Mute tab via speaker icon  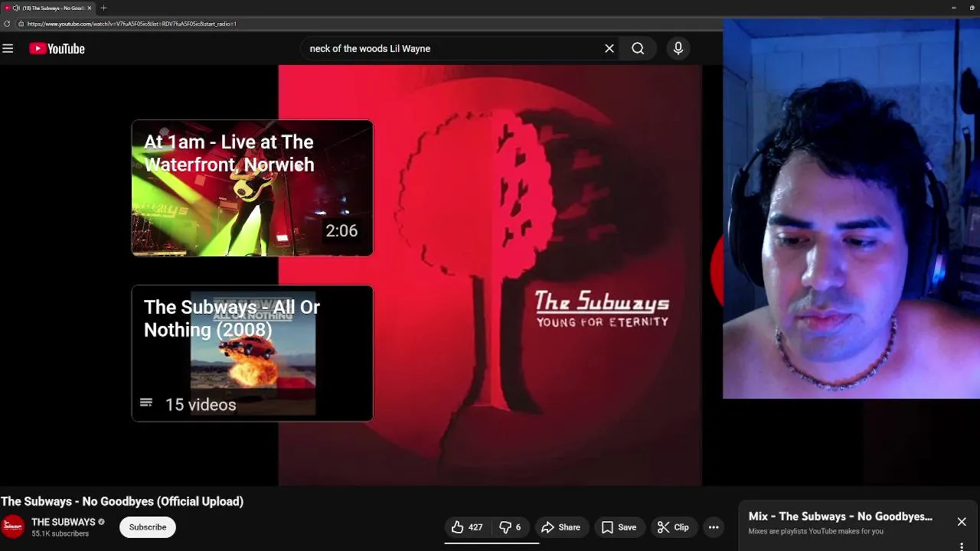pos(16,8)
